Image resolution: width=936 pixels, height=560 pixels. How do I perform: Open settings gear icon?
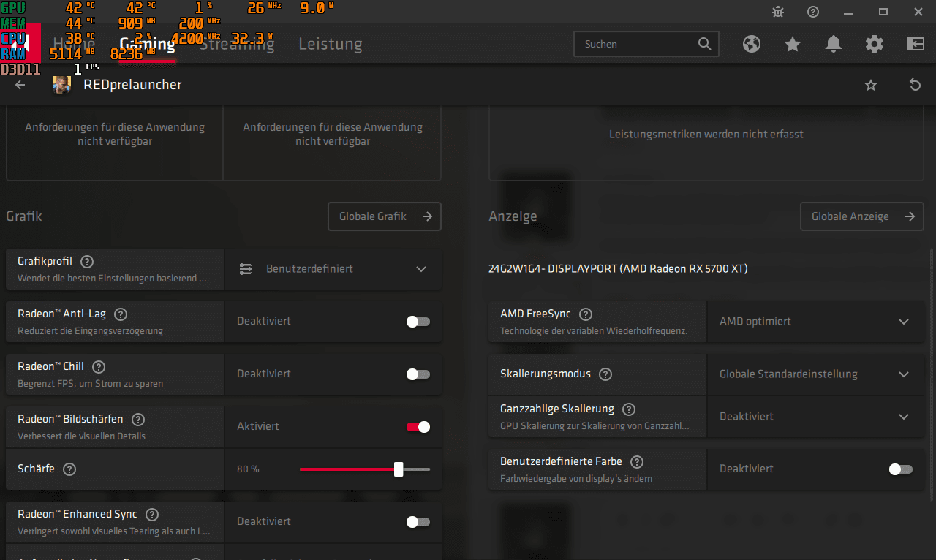[875, 44]
